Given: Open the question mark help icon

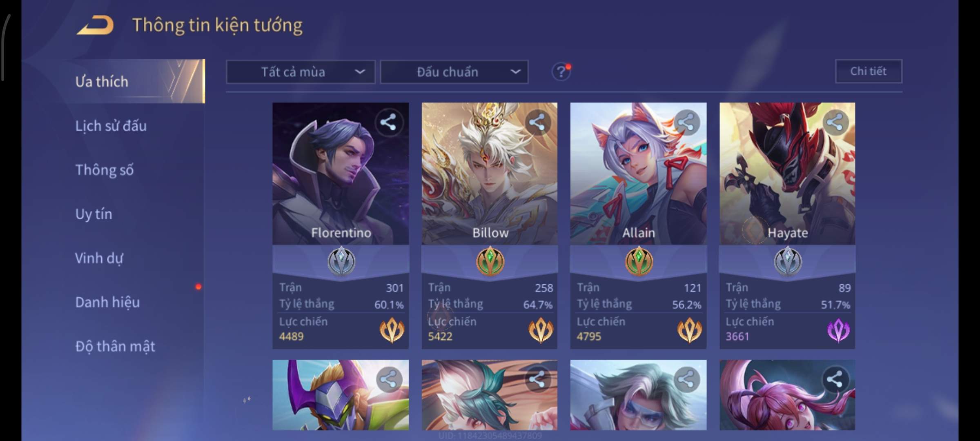Looking at the screenshot, I should pyautogui.click(x=561, y=72).
